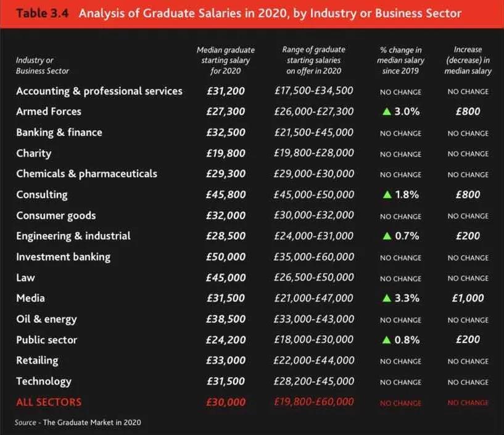Click the green triangle beside 0.8%
This screenshot has height=435, width=504.
[x=387, y=339]
